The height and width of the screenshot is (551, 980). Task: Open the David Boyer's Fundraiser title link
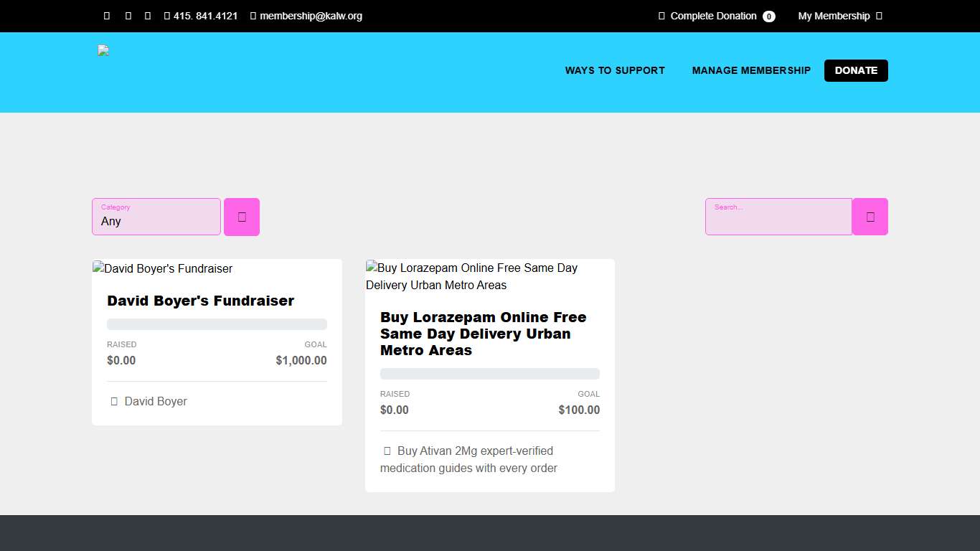tap(201, 301)
